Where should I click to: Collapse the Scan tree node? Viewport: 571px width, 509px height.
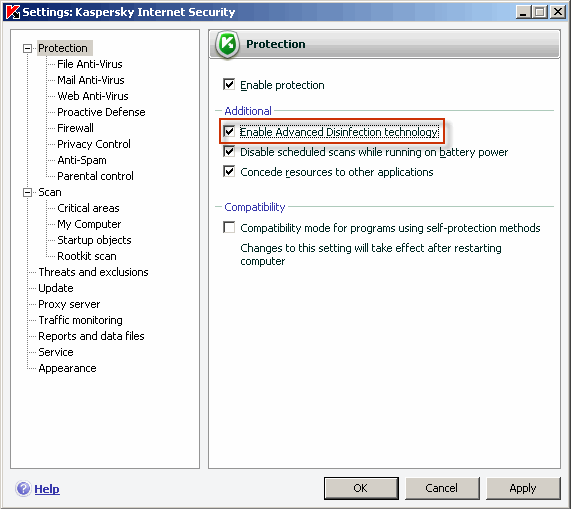click(x=27, y=192)
